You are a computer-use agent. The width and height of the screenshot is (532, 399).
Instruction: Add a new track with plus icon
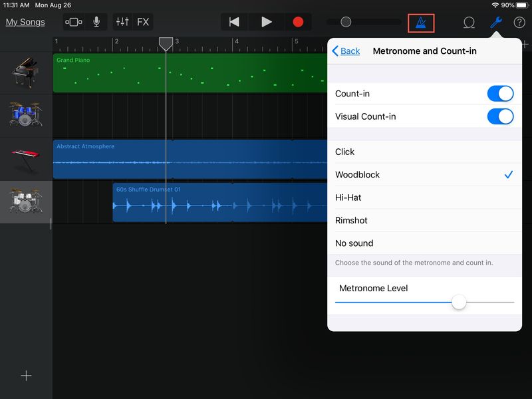tap(26, 376)
